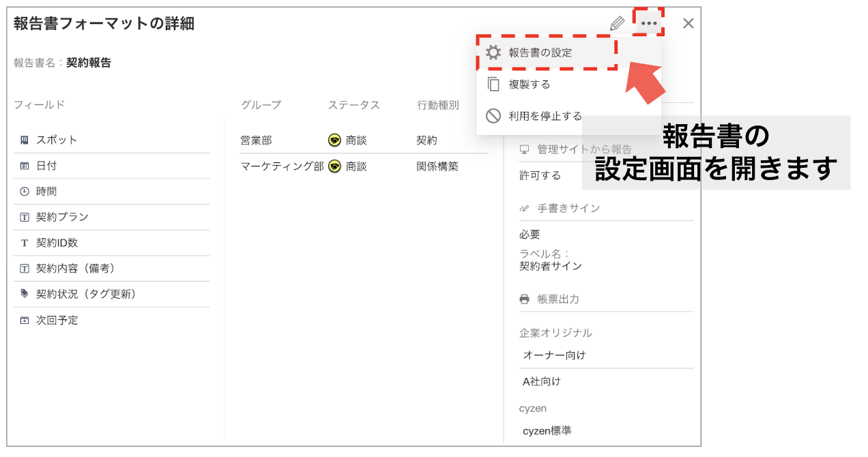Click the 帳票出力 section heading
Viewport: 868px width, 457px height.
pos(558,299)
